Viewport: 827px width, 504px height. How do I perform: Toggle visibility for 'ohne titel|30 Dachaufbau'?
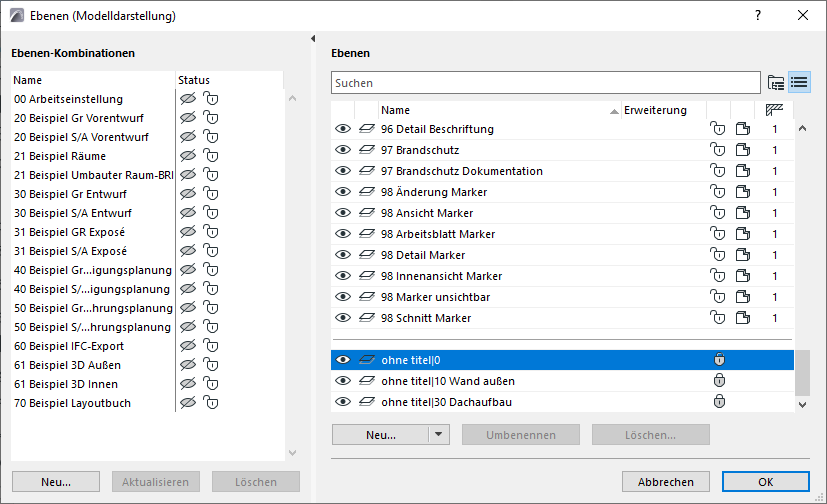343,402
